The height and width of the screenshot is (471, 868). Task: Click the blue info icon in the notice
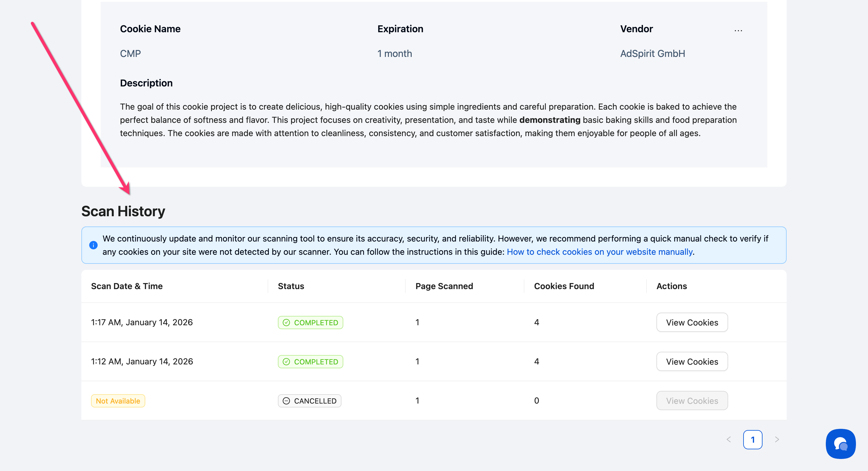93,245
